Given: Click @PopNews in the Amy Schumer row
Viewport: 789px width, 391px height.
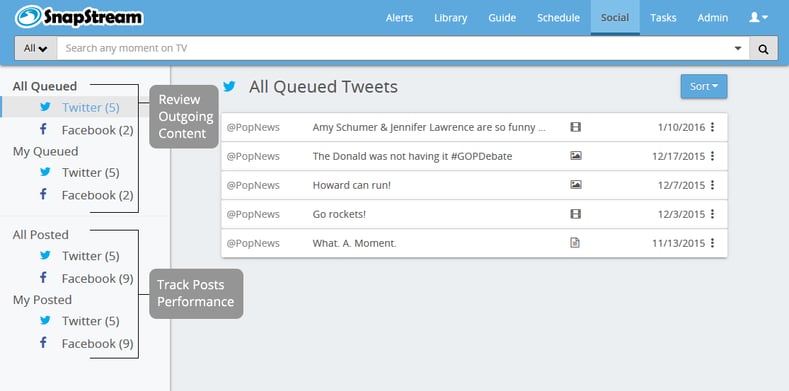Looking at the screenshot, I should coord(253,127).
